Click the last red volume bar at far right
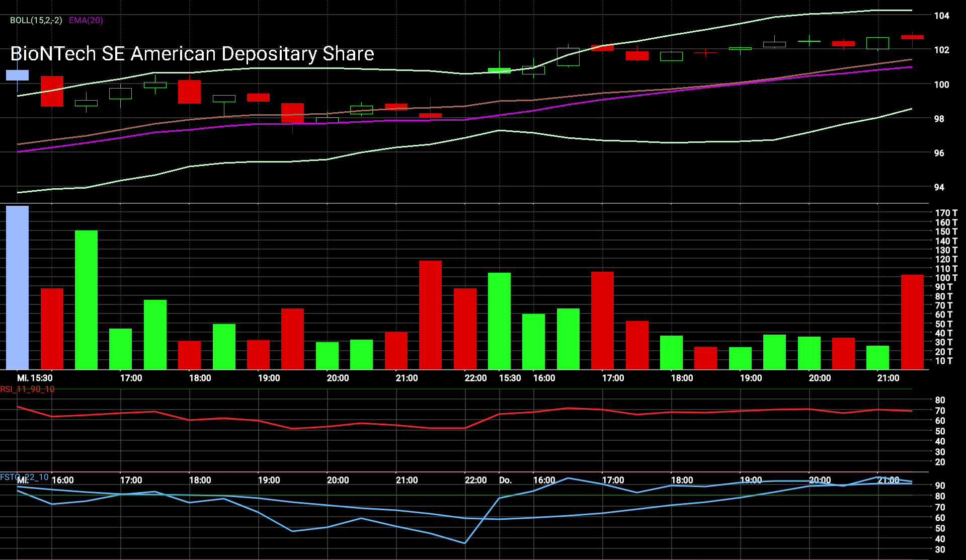 912,322
